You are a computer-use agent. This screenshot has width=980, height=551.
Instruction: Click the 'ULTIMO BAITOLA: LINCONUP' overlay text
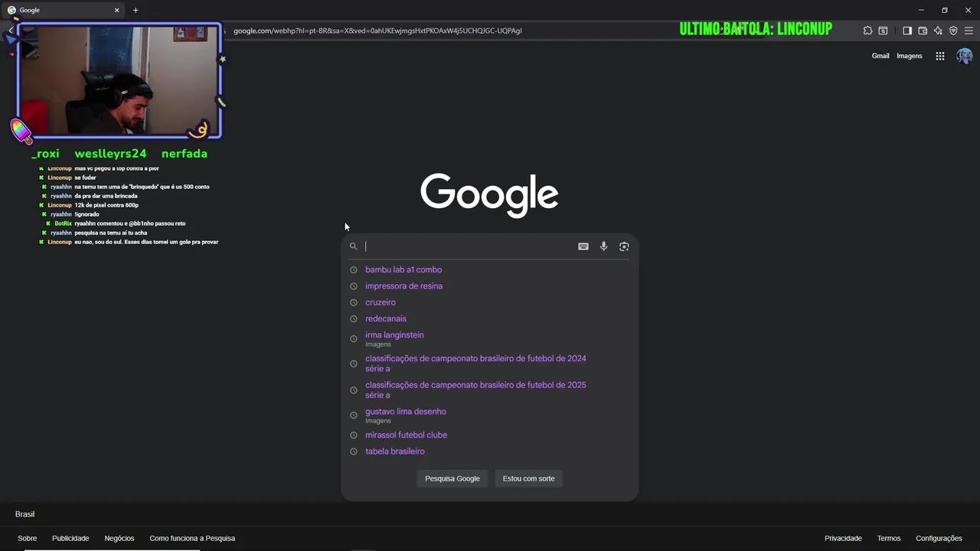coord(756,29)
